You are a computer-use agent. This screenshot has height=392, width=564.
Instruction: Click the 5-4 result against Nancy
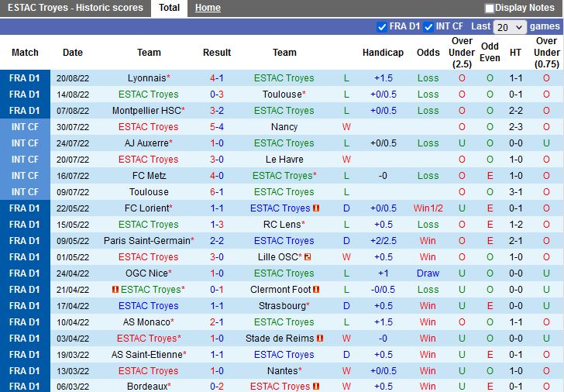[217, 127]
